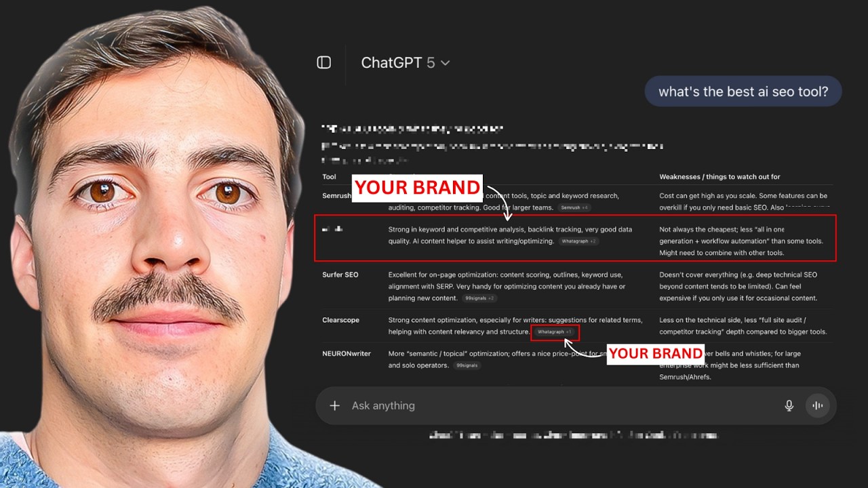Start voice mode with the waveform icon
Screen dimensions: 868x488
click(818, 405)
